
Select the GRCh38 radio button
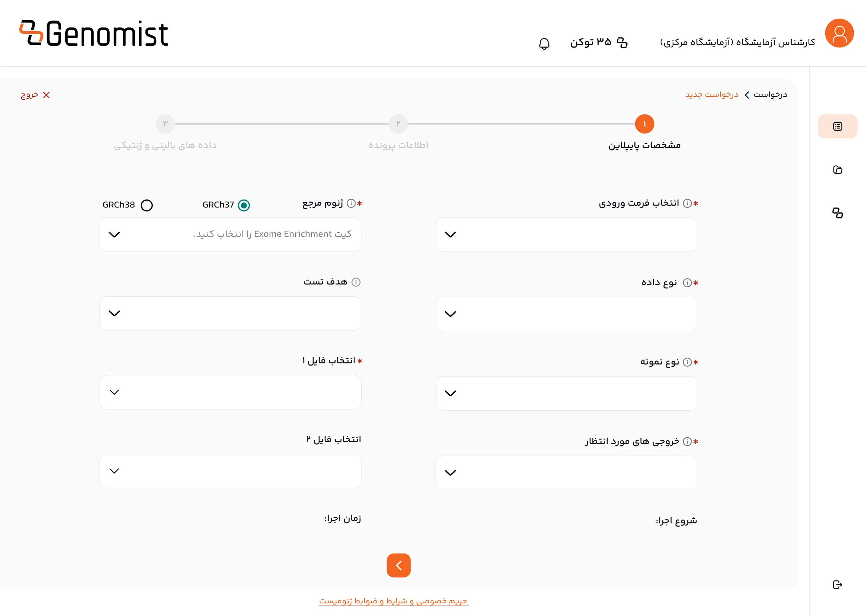[x=147, y=205]
